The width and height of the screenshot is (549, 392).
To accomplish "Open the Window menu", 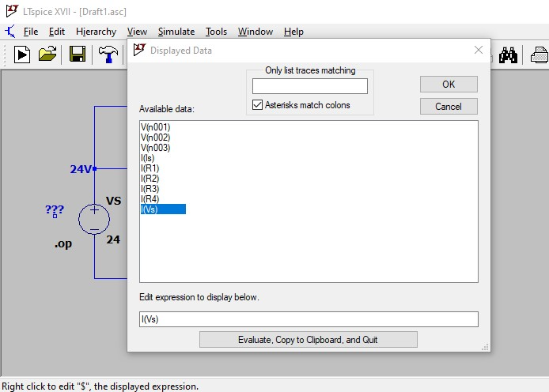I will [256, 32].
